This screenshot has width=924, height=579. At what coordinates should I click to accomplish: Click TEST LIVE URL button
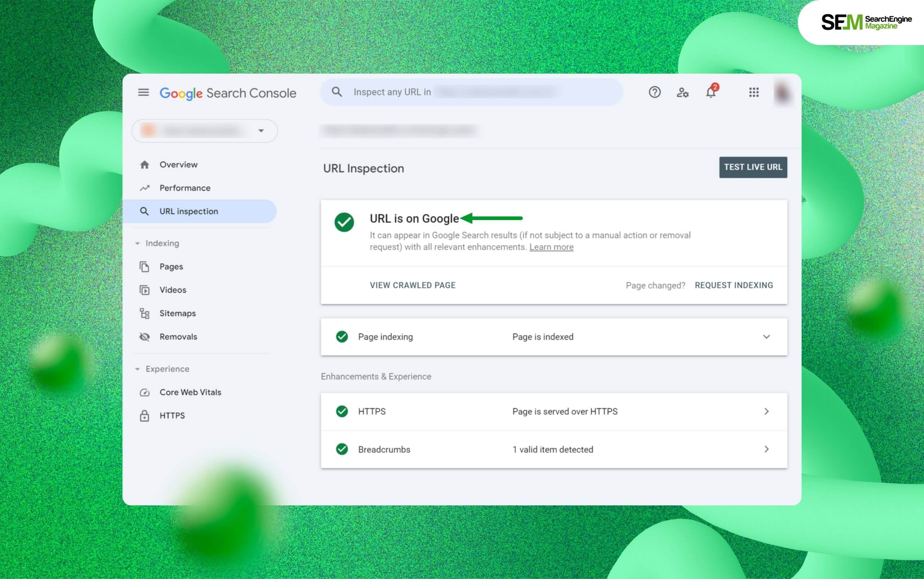pos(753,167)
